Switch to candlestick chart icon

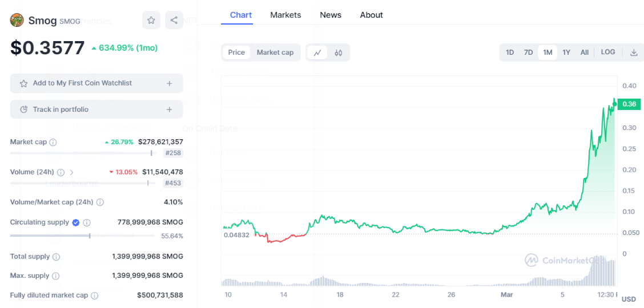pyautogui.click(x=339, y=52)
